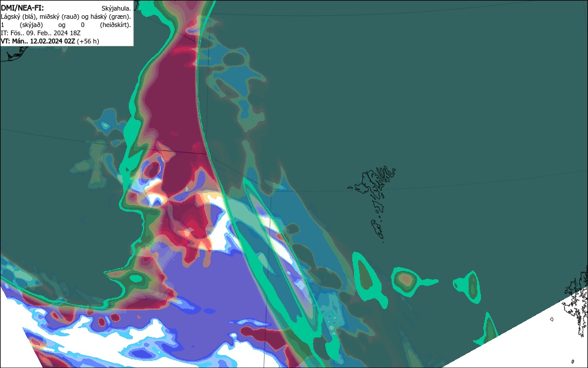Click the 'IT: Fös.. 09. Feb.. 2024 18Z' line
This screenshot has width=588, height=368.
[41, 33]
